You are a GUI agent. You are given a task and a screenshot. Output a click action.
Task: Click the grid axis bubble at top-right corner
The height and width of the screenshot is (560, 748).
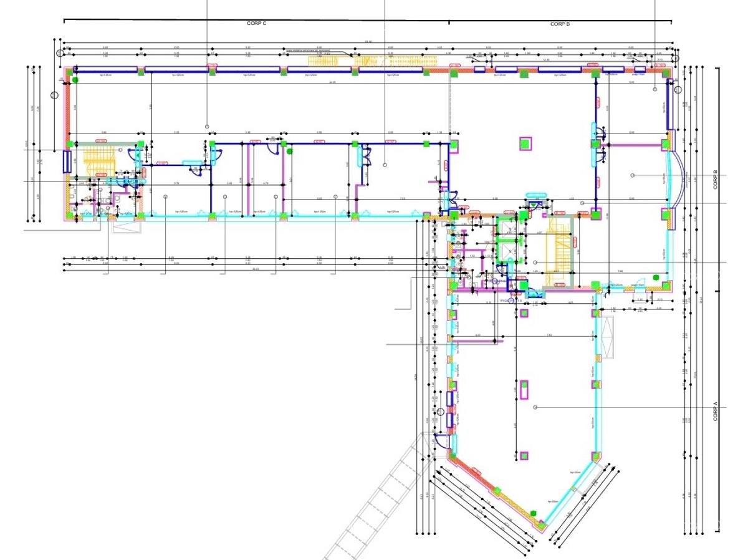click(x=676, y=56)
